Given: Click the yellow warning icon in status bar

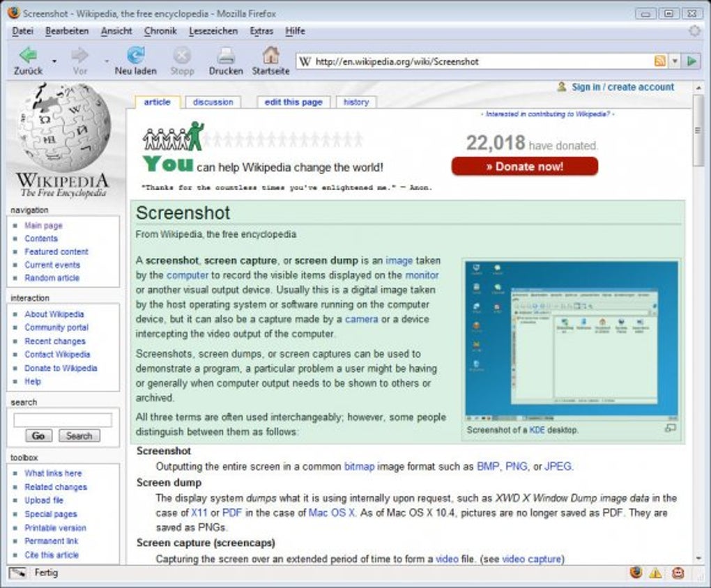Looking at the screenshot, I should click(x=655, y=573).
